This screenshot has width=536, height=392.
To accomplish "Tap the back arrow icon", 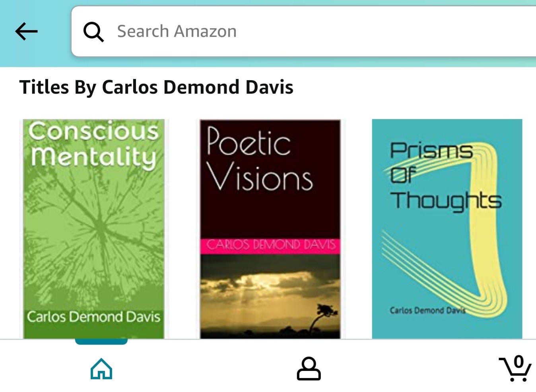I will pyautogui.click(x=26, y=31).
